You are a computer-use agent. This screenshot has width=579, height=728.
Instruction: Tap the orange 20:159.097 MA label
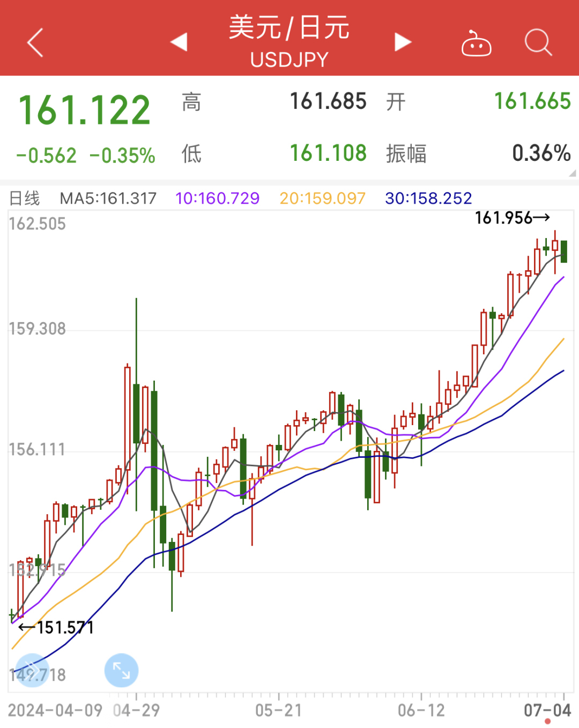pyautogui.click(x=322, y=198)
